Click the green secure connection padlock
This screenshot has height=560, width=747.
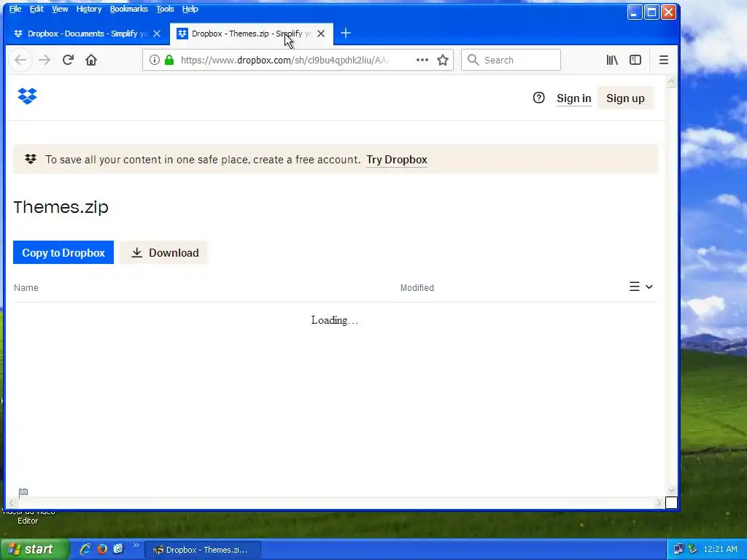(x=169, y=60)
